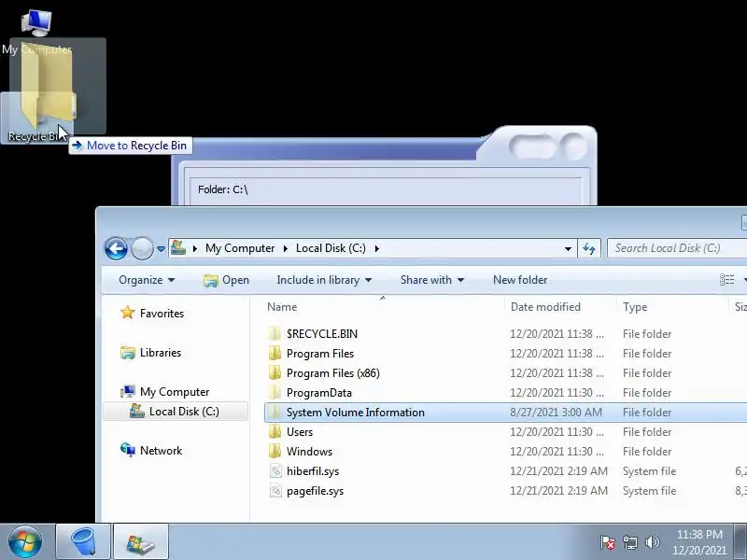Open the Share with menu
This screenshot has height=560, width=747.
pyautogui.click(x=432, y=280)
